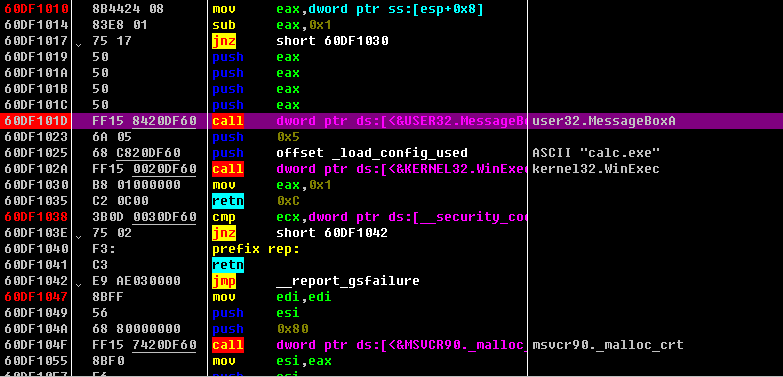Click hex bytes 8B4424 08
Viewport: 783px width, 377px height.
pyautogui.click(x=128, y=9)
